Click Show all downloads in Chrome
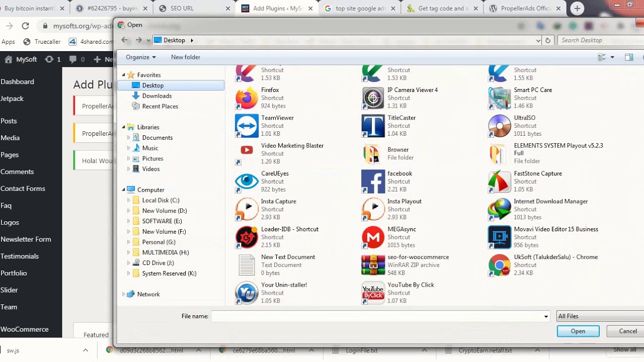Viewport: 644px width, 362px height. click(624, 350)
